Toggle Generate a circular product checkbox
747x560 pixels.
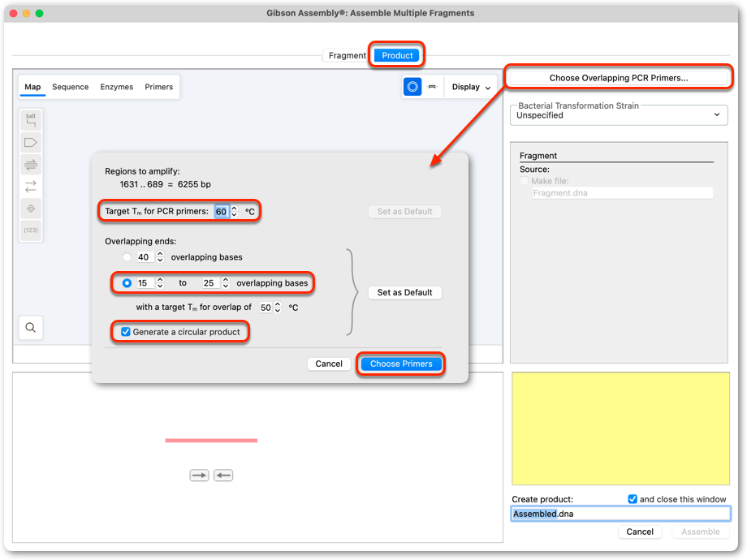[125, 332]
